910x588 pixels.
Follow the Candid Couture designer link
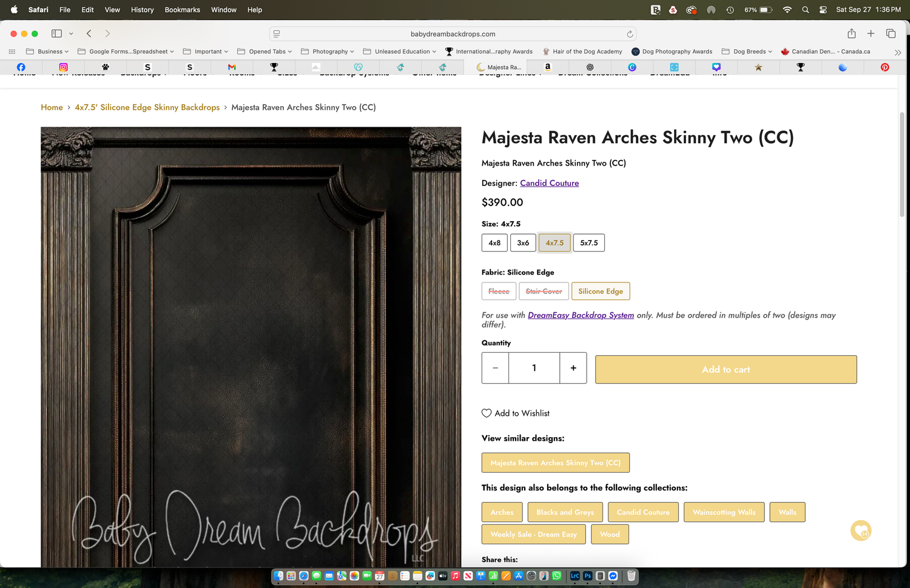click(x=549, y=183)
